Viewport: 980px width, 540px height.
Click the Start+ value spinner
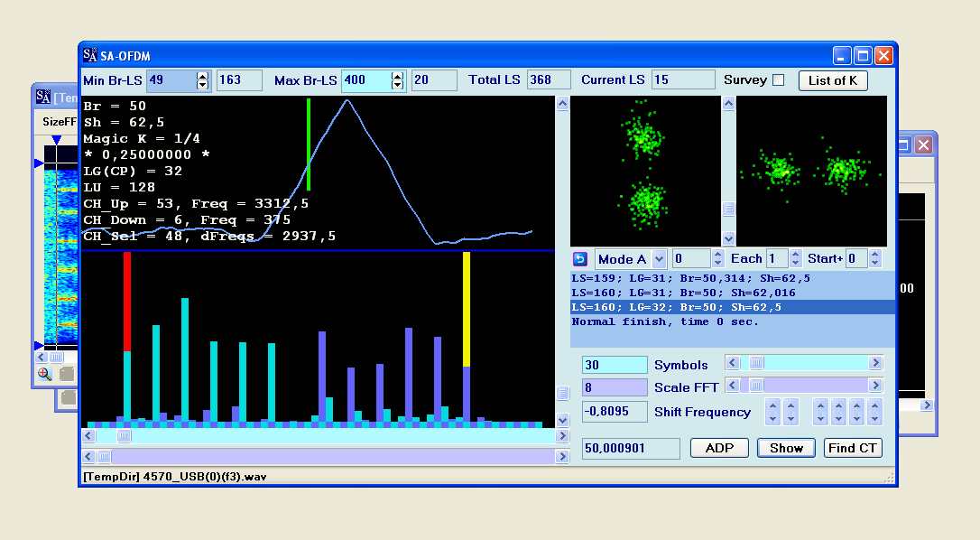click(875, 258)
